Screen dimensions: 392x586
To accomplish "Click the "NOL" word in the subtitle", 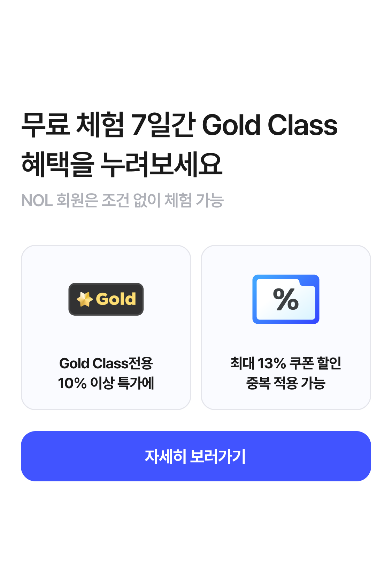I will coord(37,201).
